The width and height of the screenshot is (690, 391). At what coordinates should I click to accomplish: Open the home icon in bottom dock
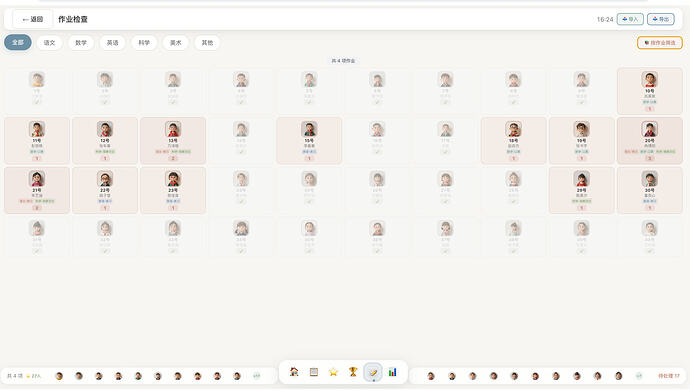tap(294, 372)
